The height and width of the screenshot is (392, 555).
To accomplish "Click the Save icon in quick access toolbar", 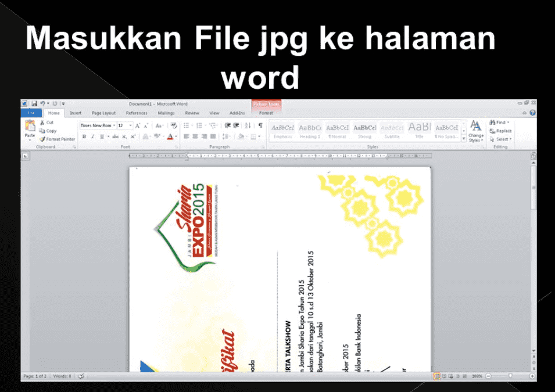I will tap(34, 103).
